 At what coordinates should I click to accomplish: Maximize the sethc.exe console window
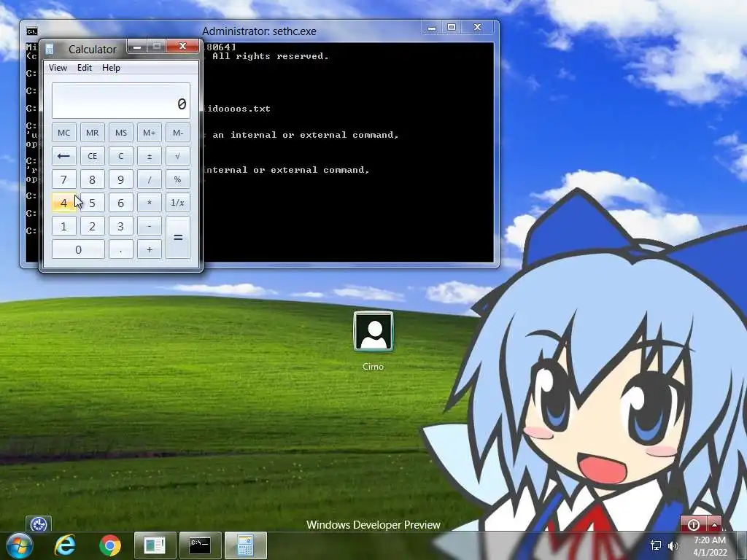(x=452, y=28)
